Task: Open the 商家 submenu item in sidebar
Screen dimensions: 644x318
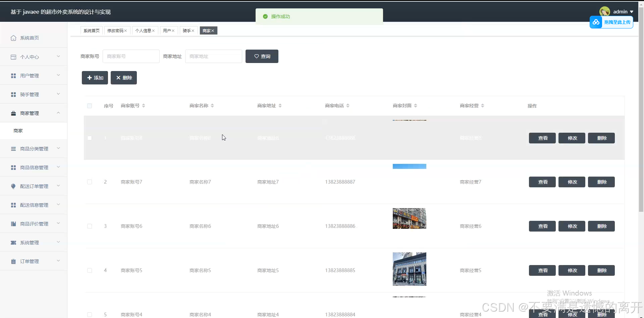Action: coord(34,131)
